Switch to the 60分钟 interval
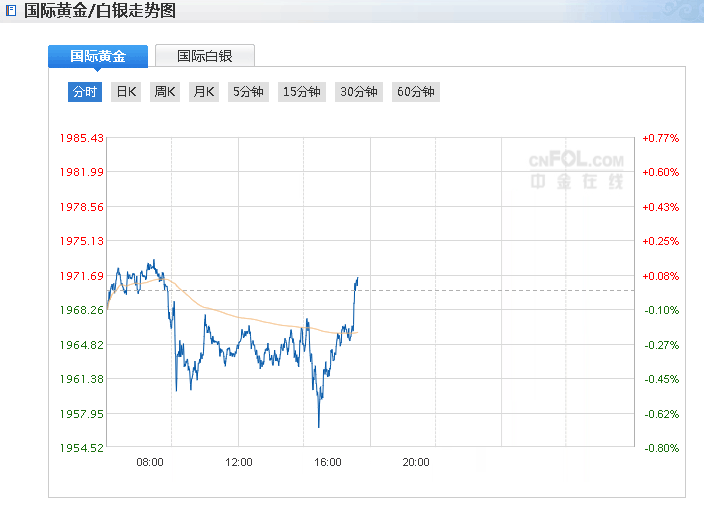Image resolution: width=704 pixels, height=513 pixels. [415, 92]
